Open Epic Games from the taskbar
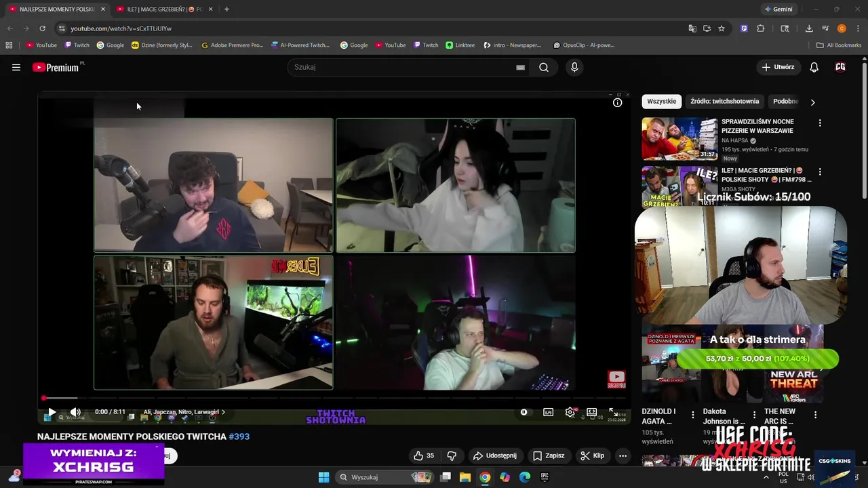Image resolution: width=868 pixels, height=488 pixels. (545, 477)
